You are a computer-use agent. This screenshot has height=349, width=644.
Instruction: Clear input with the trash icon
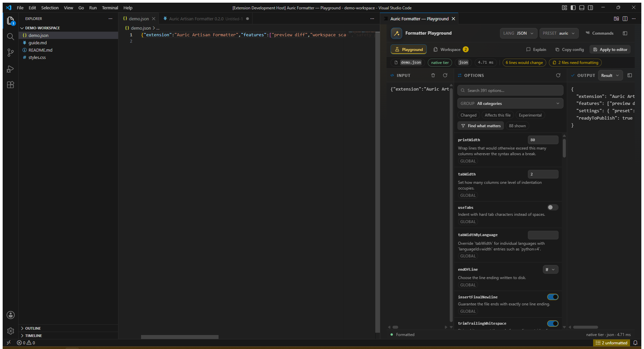[433, 75]
